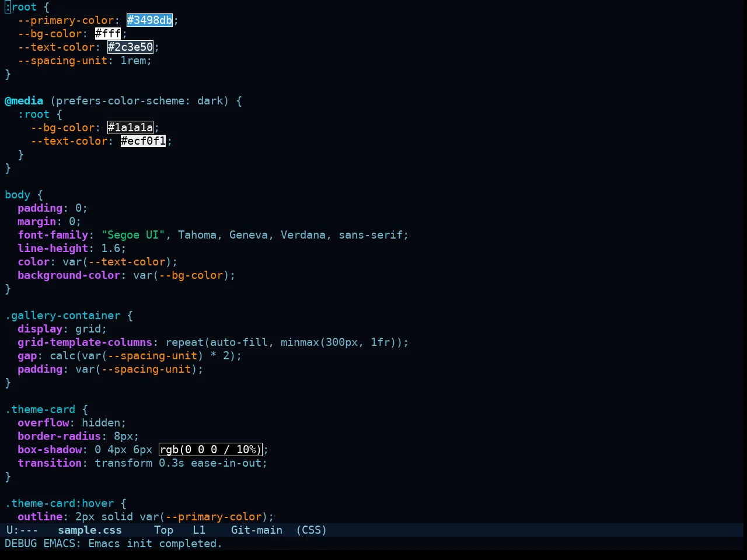Click the box-shadow property
This screenshot has width=747, height=560.
click(50, 450)
